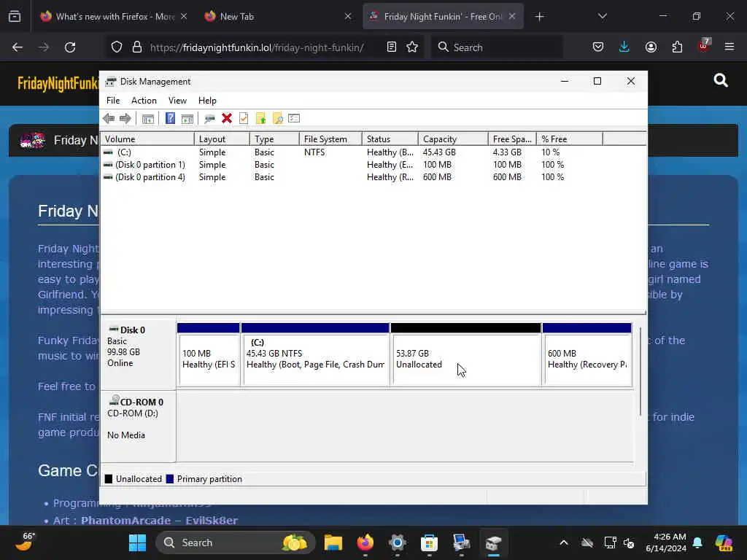Close the Friday Night Funkin' browser tab
Viewport: 747px width, 560px height.
511,16
